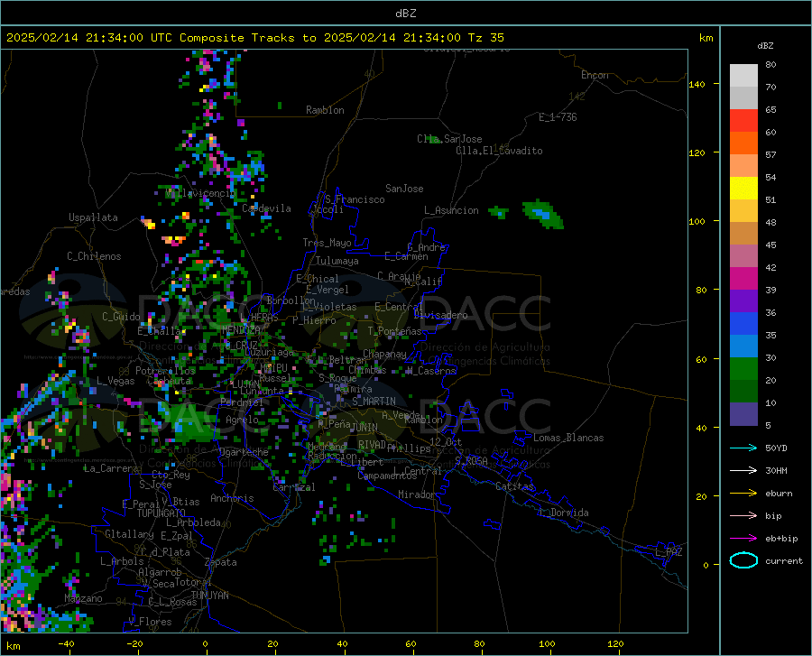This screenshot has height=656, width=812.
Task: Click the 'Tres_Mayo' label on the map
Action: point(327,243)
